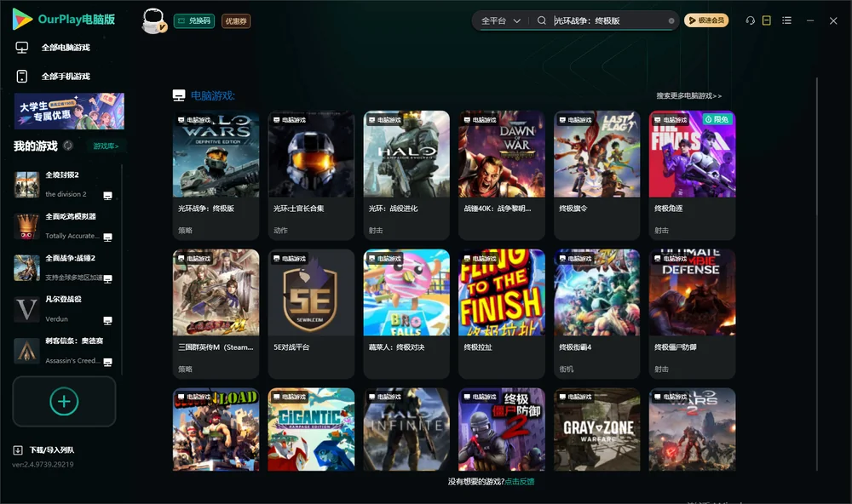Click the yellow mini-window icon in the title bar
This screenshot has height=504, width=852.
click(766, 20)
